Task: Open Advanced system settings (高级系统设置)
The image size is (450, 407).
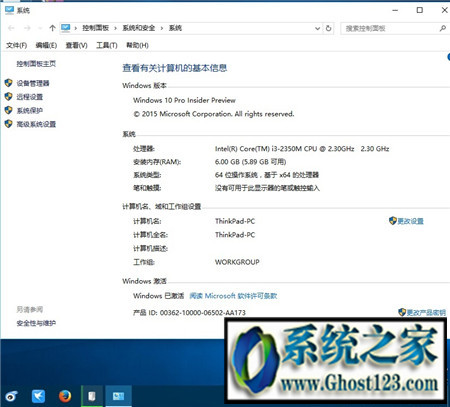Action: 36,124
